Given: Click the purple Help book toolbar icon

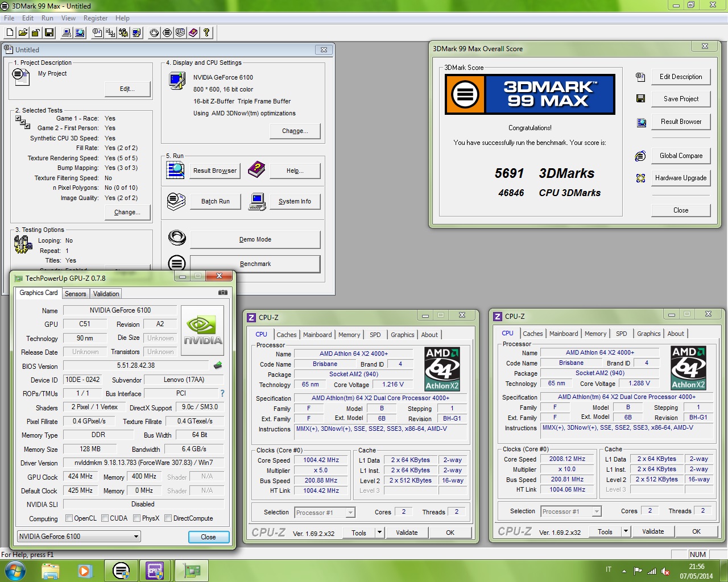Looking at the screenshot, I should click(193, 33).
